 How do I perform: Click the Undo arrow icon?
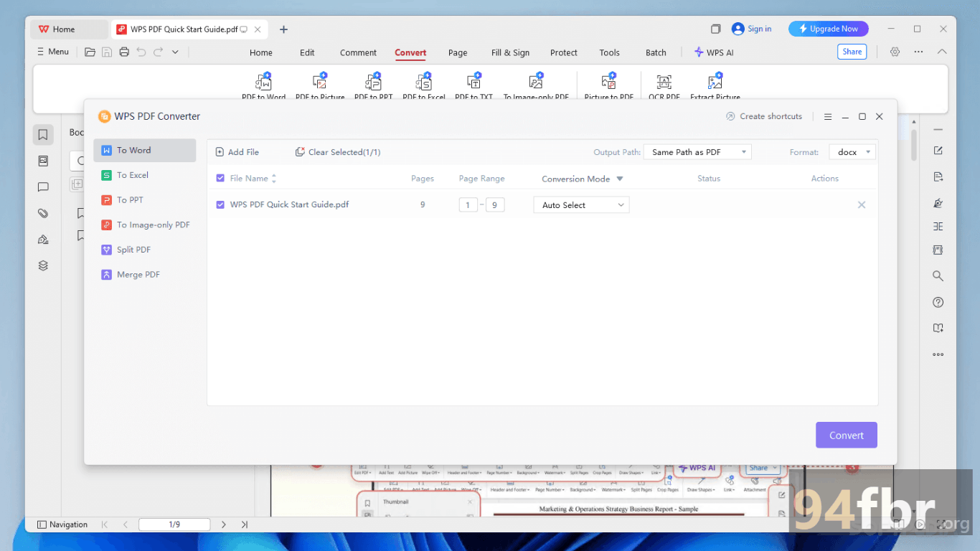pyautogui.click(x=141, y=52)
